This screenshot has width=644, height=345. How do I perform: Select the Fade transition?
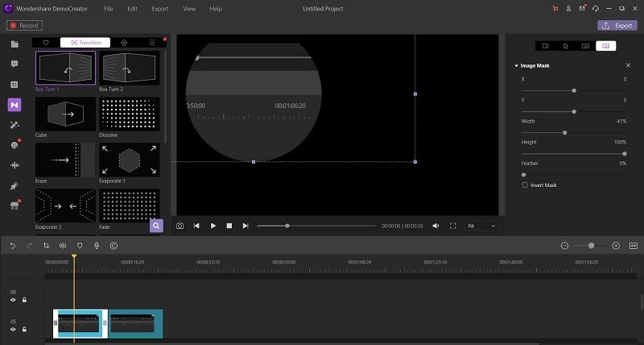130,206
